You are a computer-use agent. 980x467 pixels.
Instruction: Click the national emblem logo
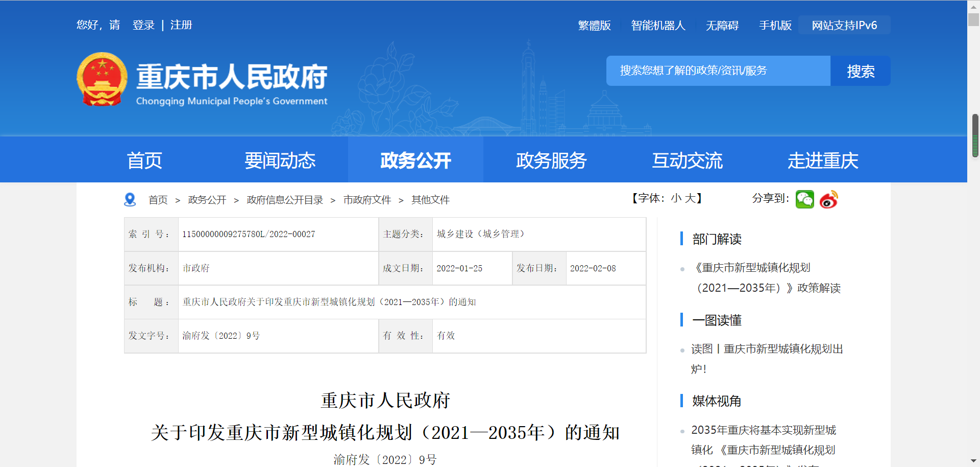[x=102, y=79]
